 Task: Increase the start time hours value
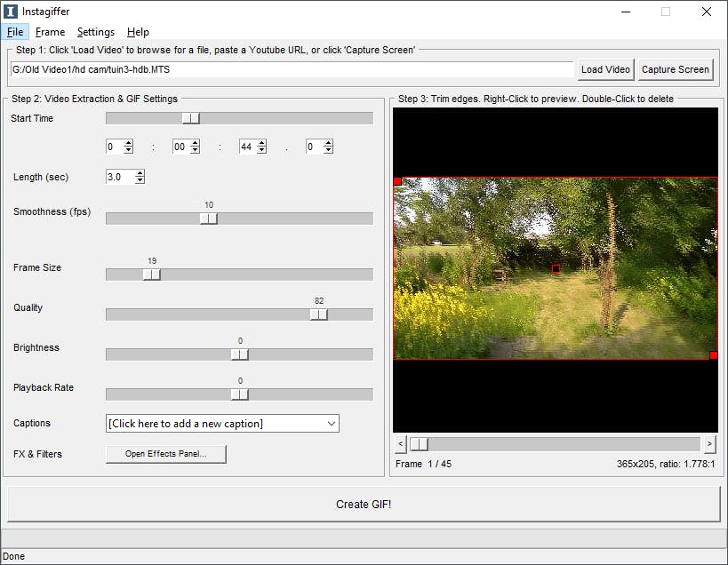129,143
